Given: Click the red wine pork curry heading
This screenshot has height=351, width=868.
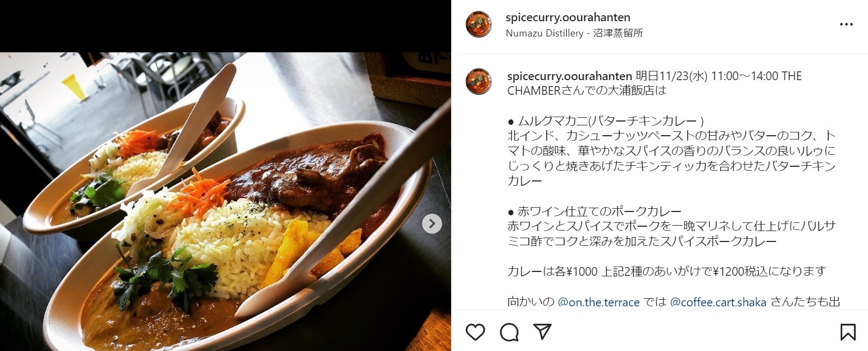Looking at the screenshot, I should 594,211.
